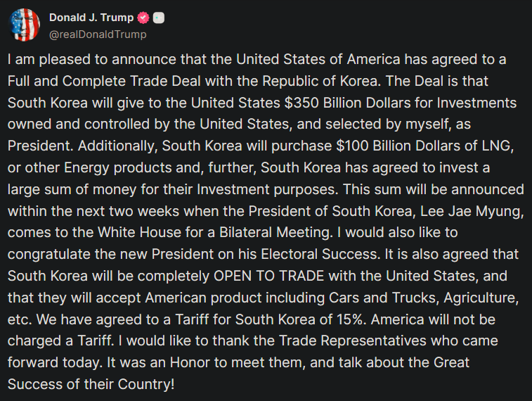Click the words 'Bilateral Meeting' in the post

click(x=274, y=233)
